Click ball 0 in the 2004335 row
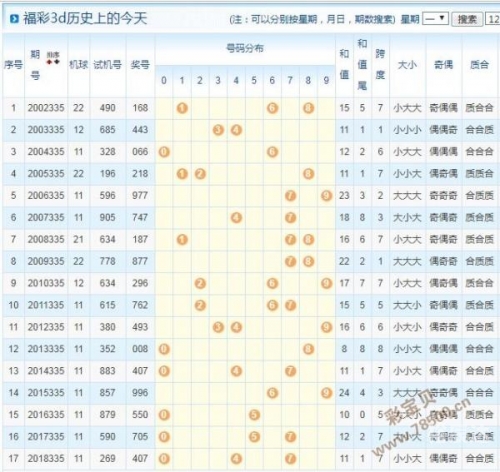Viewport: 500px width, 472px height. [x=164, y=152]
